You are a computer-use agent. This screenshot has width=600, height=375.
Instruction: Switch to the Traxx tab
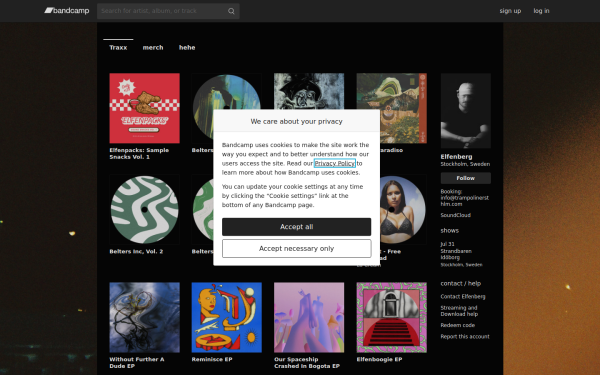118,47
